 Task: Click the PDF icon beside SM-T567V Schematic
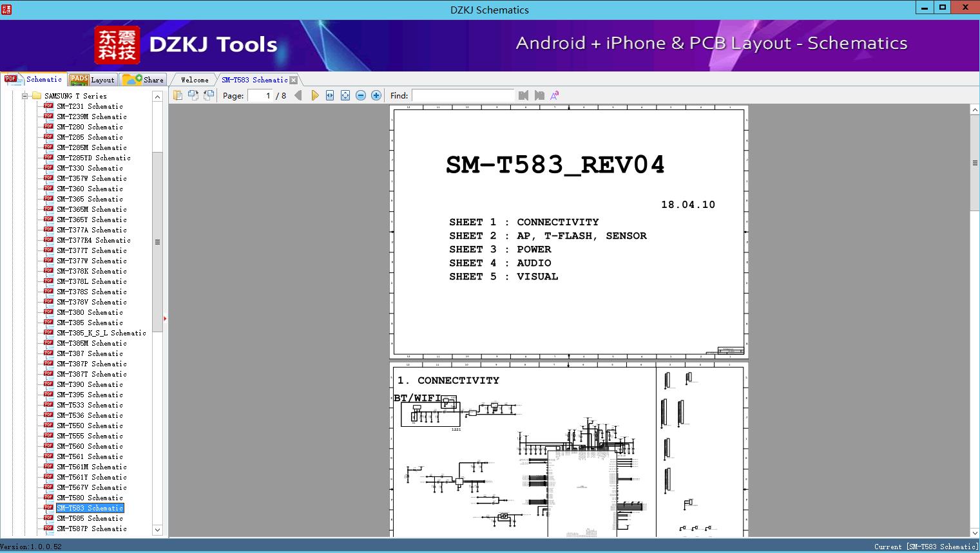pos(48,487)
